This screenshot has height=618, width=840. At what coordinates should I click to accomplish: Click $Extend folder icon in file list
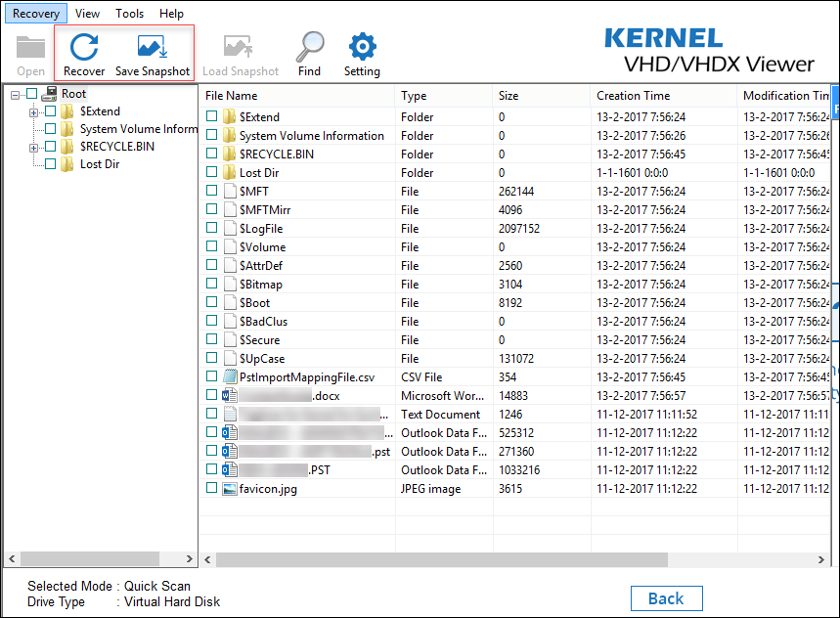point(229,116)
